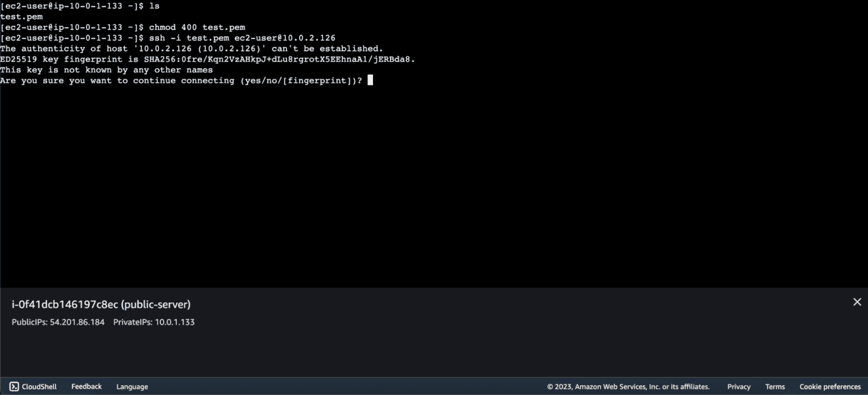Open the Privacy link
This screenshot has width=868, height=395.
point(739,387)
